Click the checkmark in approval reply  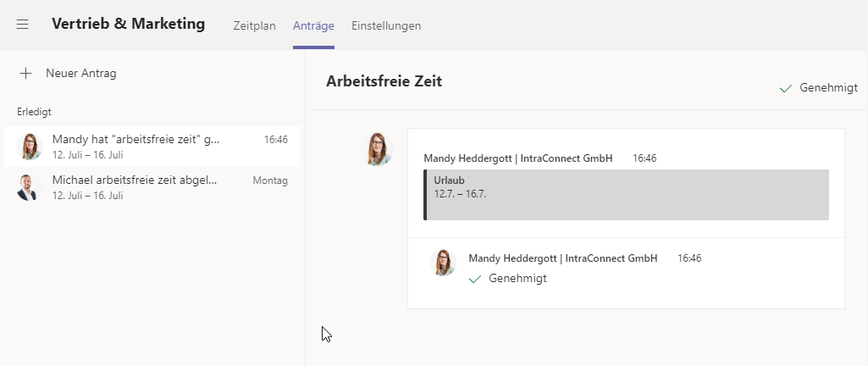click(x=475, y=279)
